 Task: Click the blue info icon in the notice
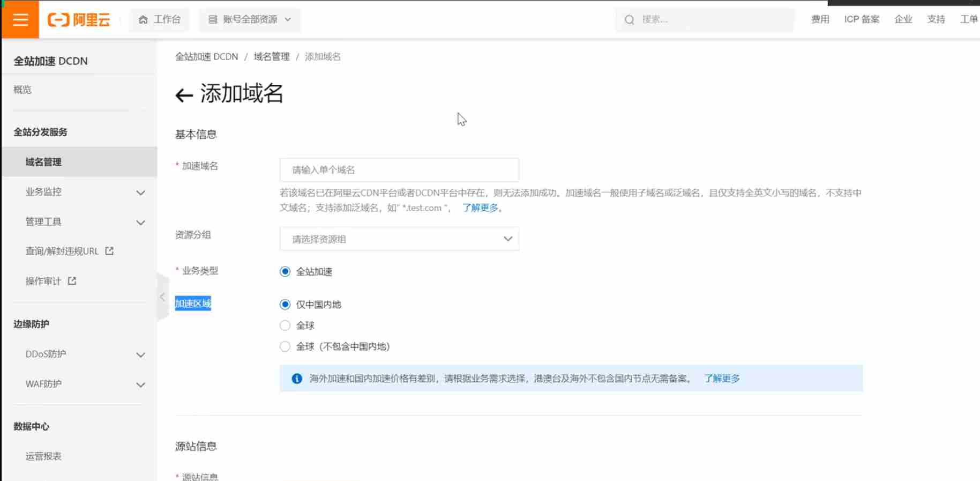pyautogui.click(x=296, y=379)
